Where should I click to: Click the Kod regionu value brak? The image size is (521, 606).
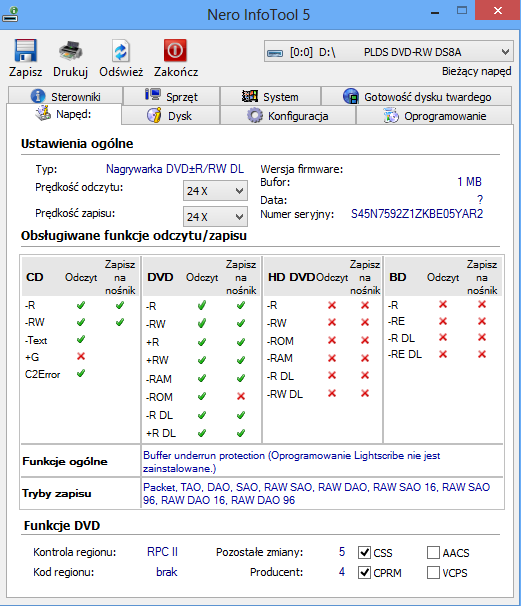[x=167, y=572]
